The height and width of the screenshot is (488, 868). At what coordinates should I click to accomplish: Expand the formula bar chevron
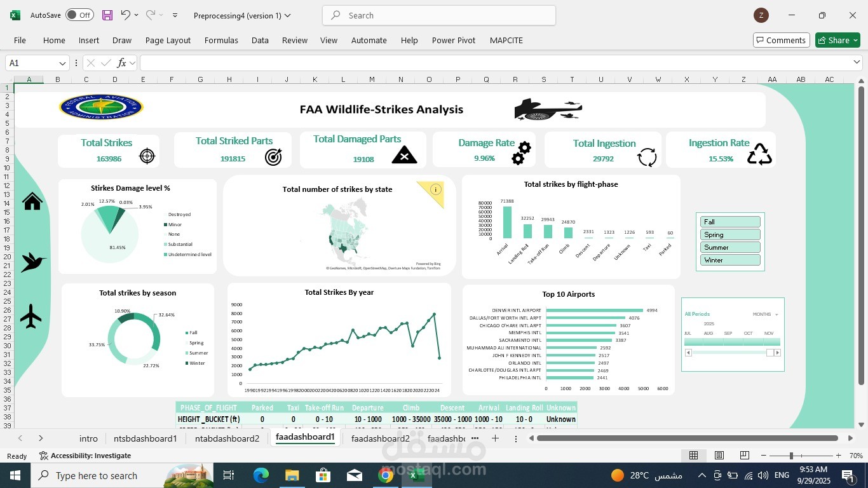pyautogui.click(x=857, y=62)
